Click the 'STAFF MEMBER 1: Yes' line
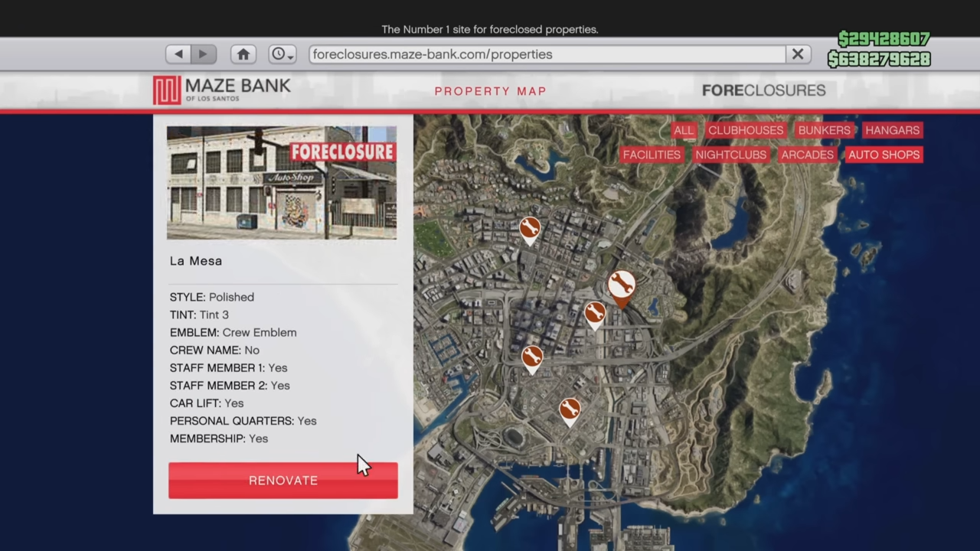This screenshot has height=551, width=980. pyautogui.click(x=229, y=367)
